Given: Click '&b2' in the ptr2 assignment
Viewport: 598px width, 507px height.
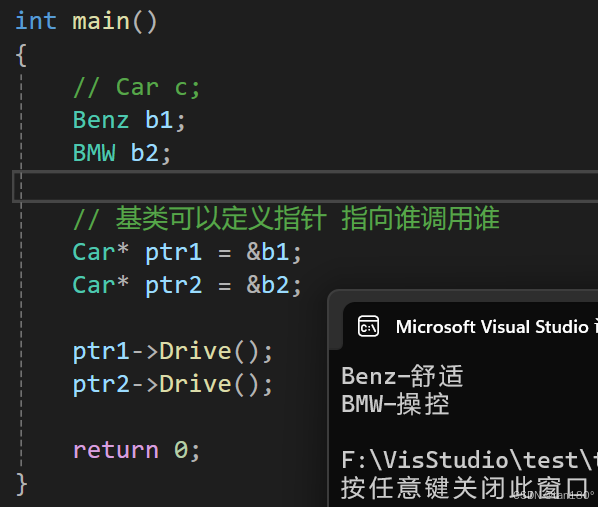Looking at the screenshot, I should point(267,285).
